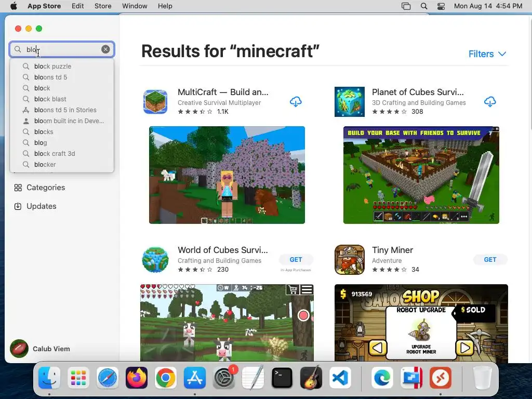The width and height of the screenshot is (532, 399).
Task: Open the World of Cubes app icon
Action: pos(155,260)
